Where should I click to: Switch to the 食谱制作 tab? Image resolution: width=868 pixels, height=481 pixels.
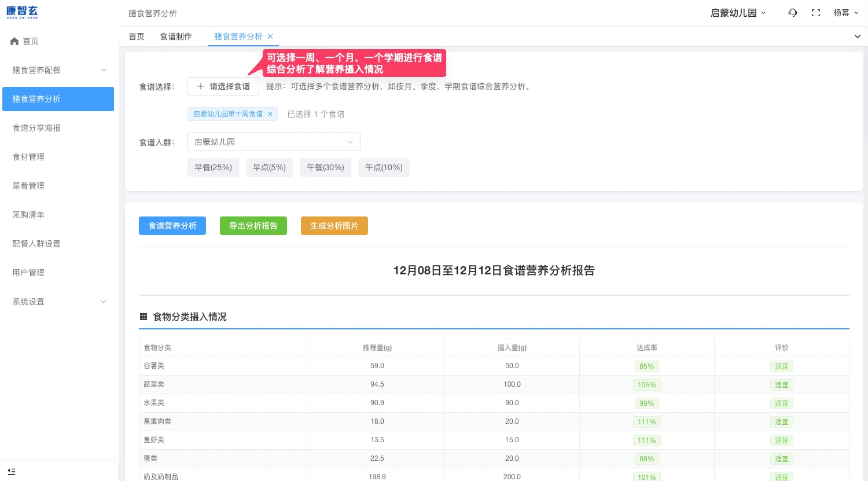[176, 36]
